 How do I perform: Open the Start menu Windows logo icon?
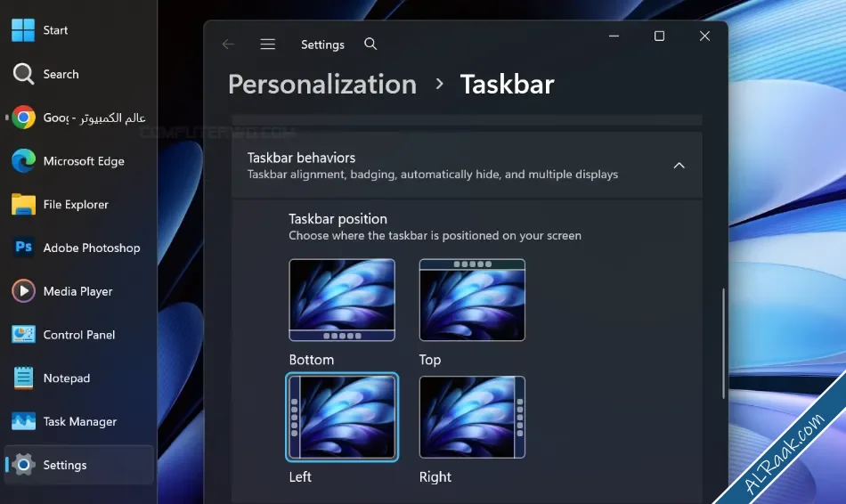click(x=23, y=30)
